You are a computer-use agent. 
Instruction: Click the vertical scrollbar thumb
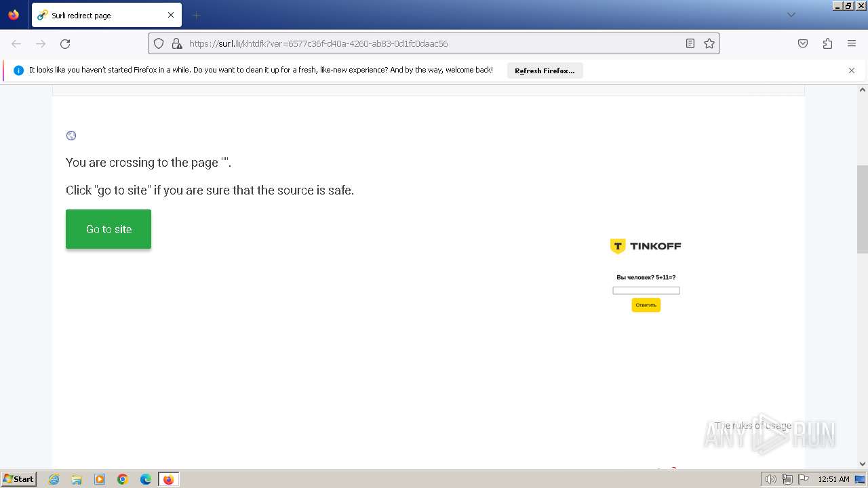pos(863,209)
